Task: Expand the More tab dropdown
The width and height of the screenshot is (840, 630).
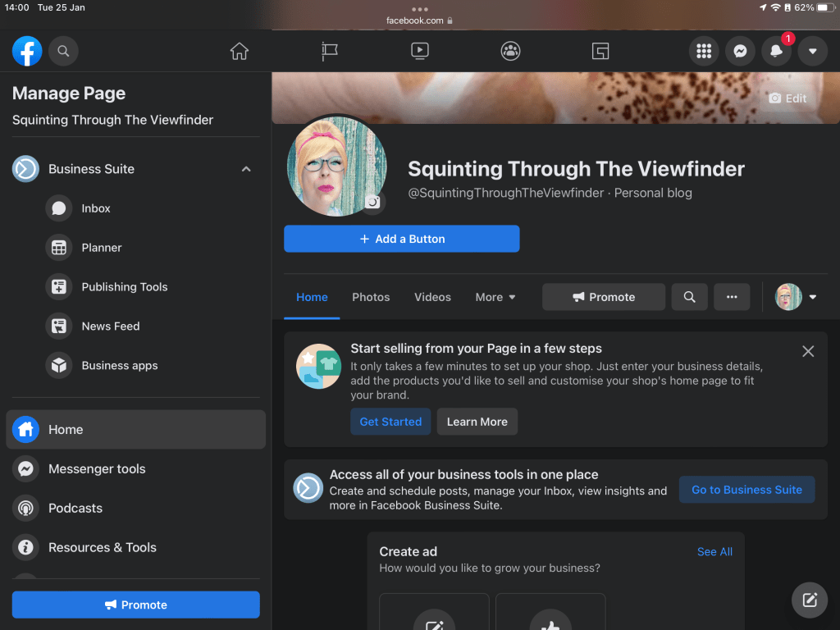Action: (x=495, y=297)
